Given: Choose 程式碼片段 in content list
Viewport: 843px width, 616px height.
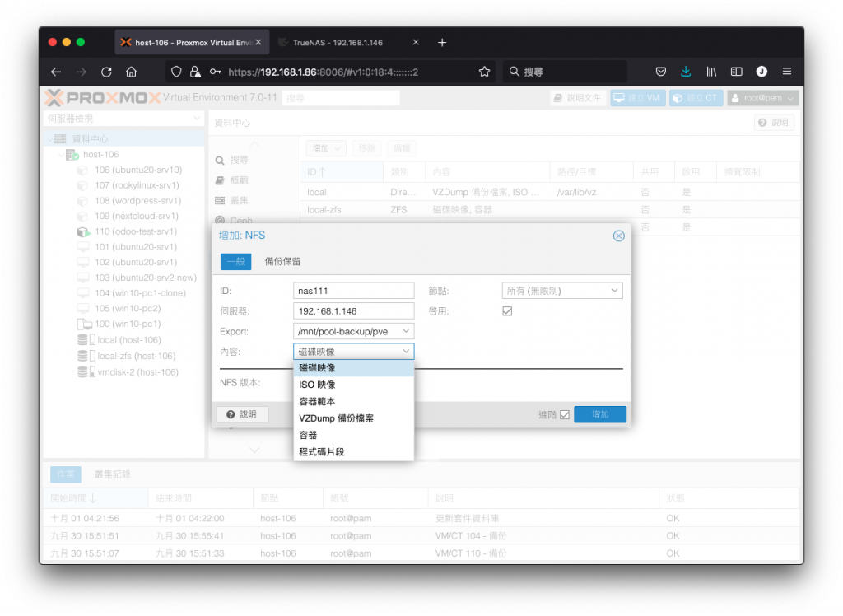Looking at the screenshot, I should pos(354,451).
